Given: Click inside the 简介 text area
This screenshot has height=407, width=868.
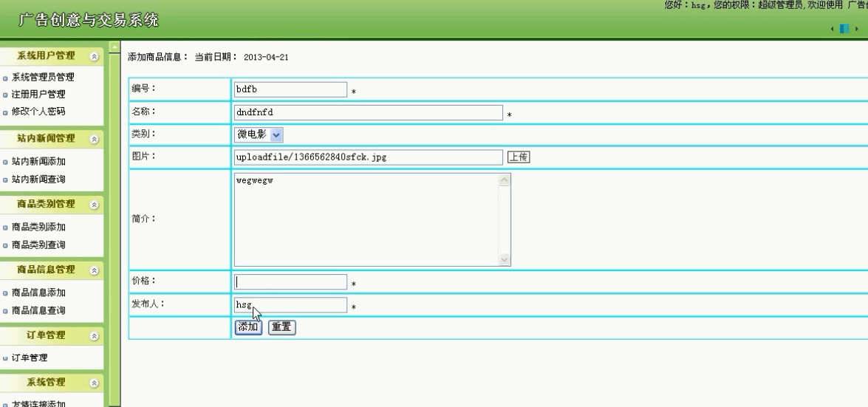Looking at the screenshot, I should pyautogui.click(x=366, y=220).
